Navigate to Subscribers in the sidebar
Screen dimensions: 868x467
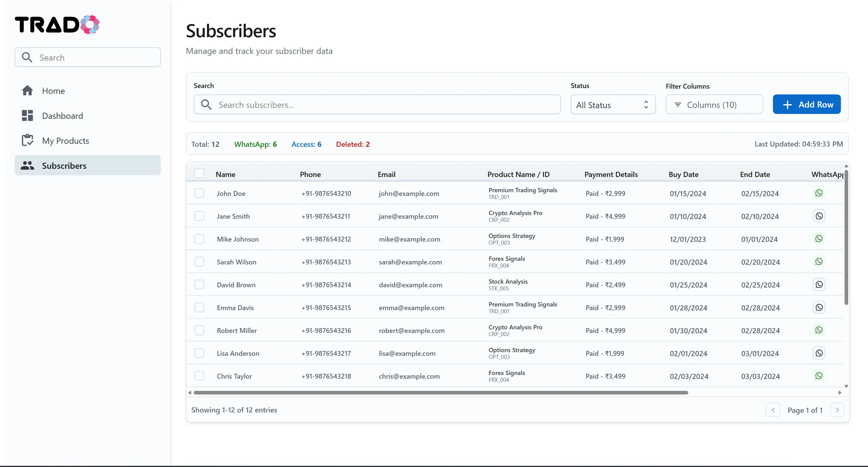coord(64,165)
